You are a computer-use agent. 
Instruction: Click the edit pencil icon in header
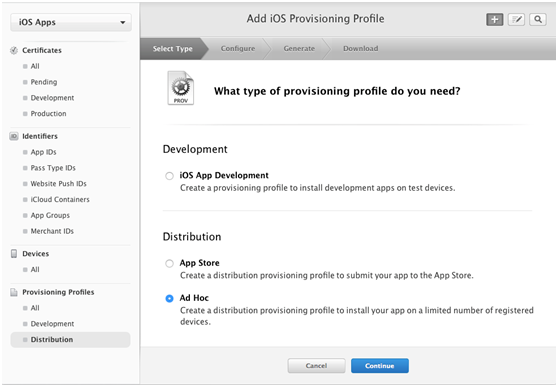click(x=516, y=19)
